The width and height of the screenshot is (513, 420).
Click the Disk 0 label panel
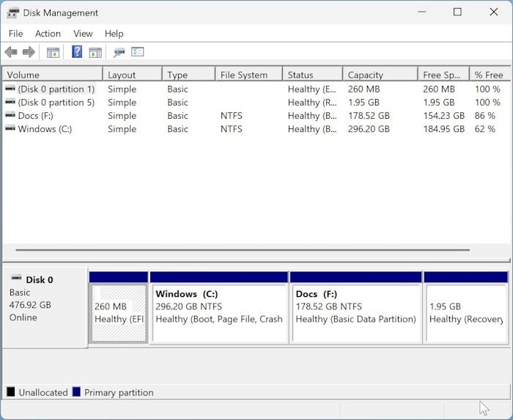coord(44,306)
